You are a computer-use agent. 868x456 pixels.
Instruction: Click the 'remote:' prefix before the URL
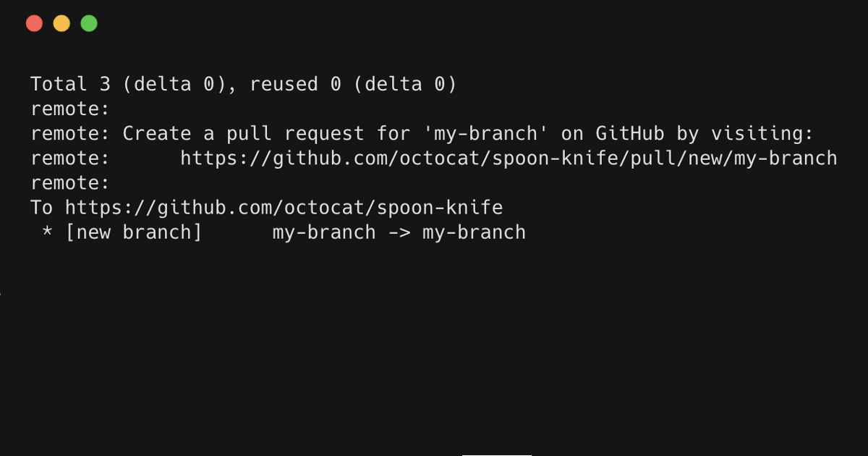[69, 159]
